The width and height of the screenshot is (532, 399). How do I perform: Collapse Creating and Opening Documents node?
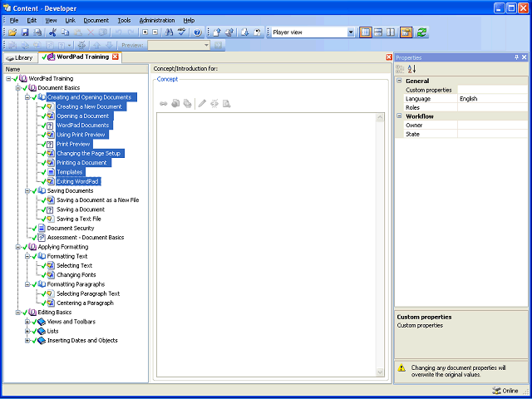27,97
